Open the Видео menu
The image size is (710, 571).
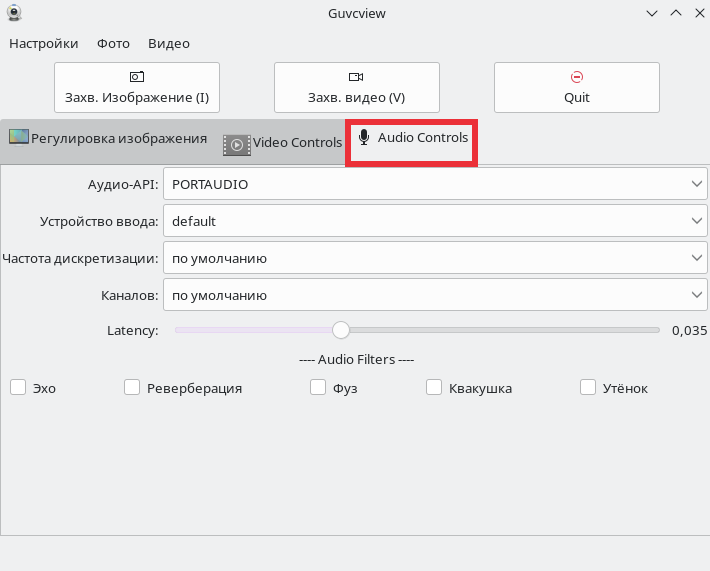pyautogui.click(x=169, y=43)
